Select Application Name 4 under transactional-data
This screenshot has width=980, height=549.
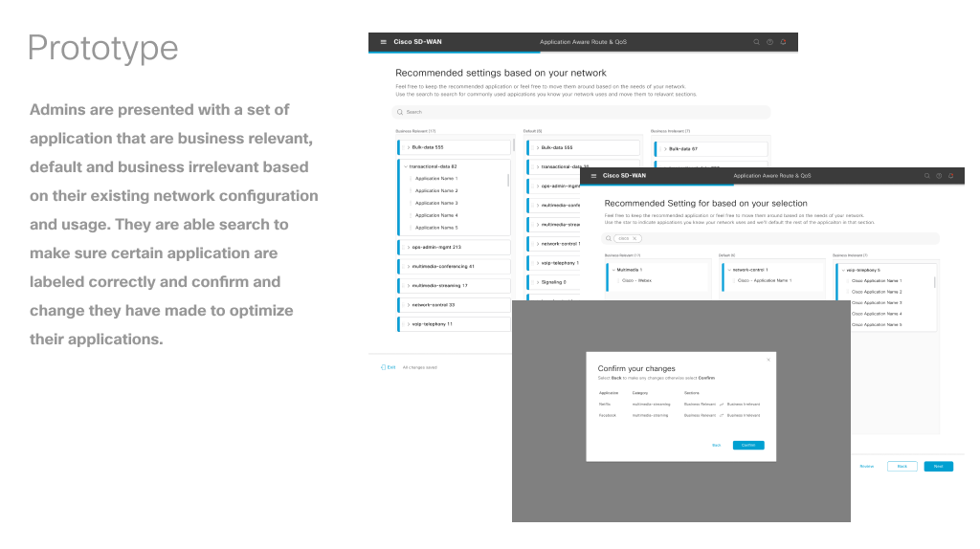click(x=436, y=215)
